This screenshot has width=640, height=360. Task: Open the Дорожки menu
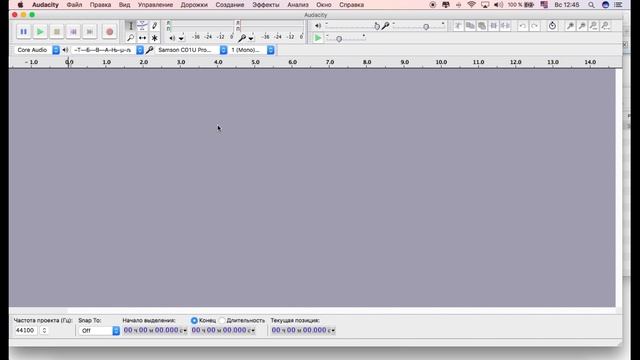194,5
